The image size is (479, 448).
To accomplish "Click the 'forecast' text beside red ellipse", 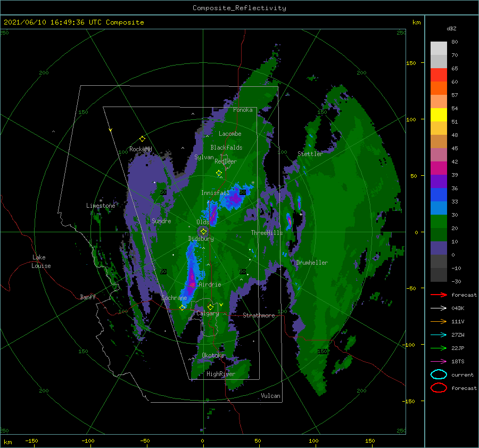I will [464, 388].
